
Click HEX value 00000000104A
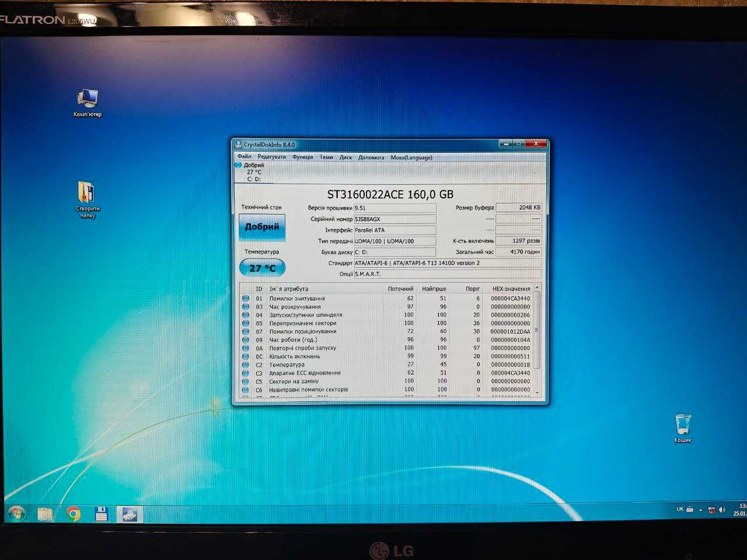click(x=510, y=339)
